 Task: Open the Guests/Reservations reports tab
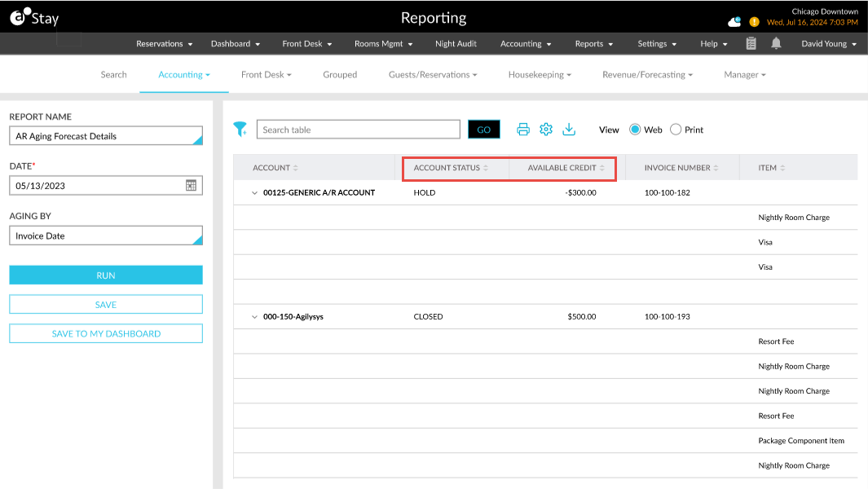point(433,75)
